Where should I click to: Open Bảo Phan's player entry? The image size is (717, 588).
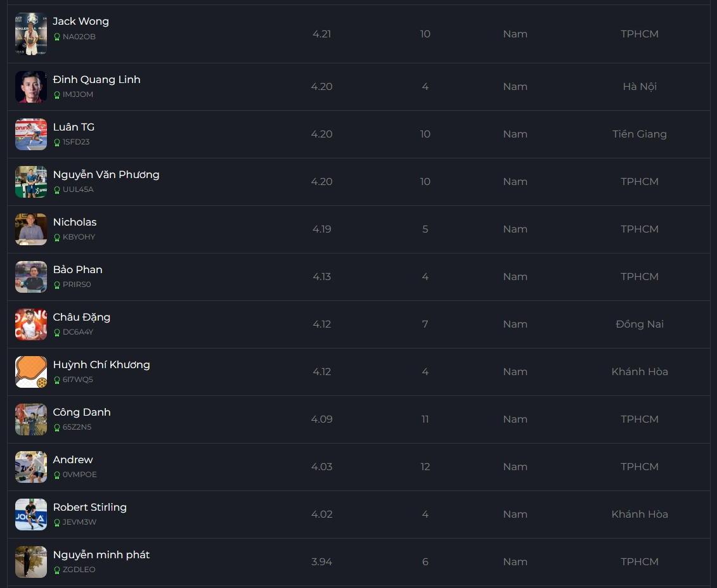tap(78, 269)
